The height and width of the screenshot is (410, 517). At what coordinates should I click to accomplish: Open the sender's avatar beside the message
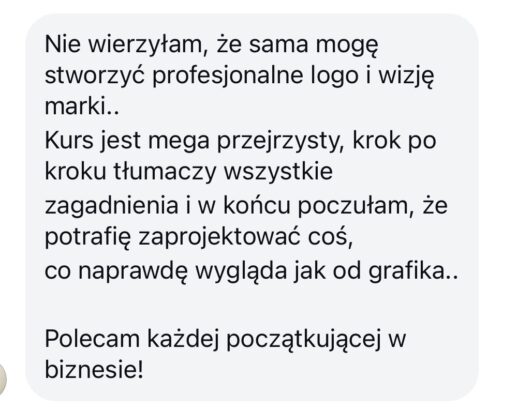(x=3, y=379)
